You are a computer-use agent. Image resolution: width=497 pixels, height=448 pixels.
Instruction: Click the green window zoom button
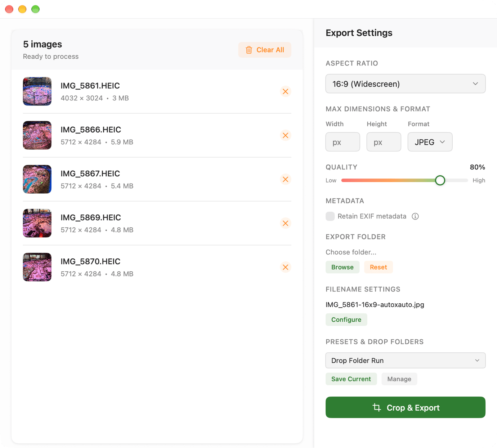pyautogui.click(x=35, y=9)
